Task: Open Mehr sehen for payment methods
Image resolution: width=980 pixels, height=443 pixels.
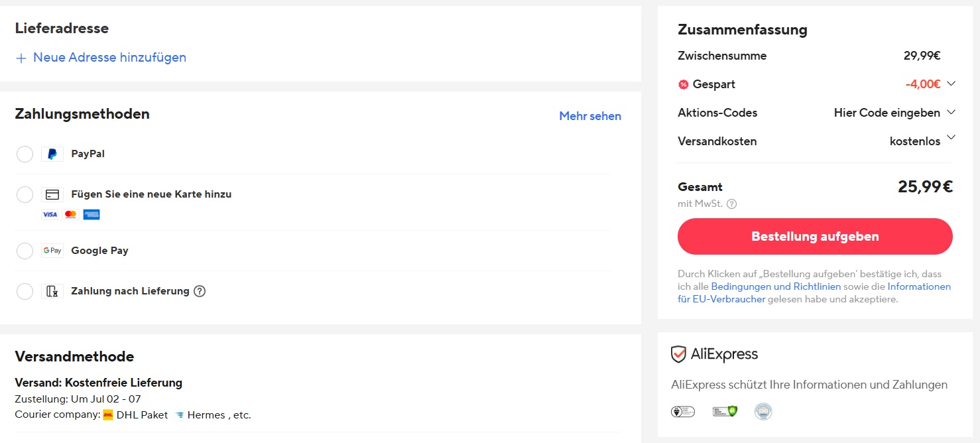Action: pyautogui.click(x=589, y=116)
